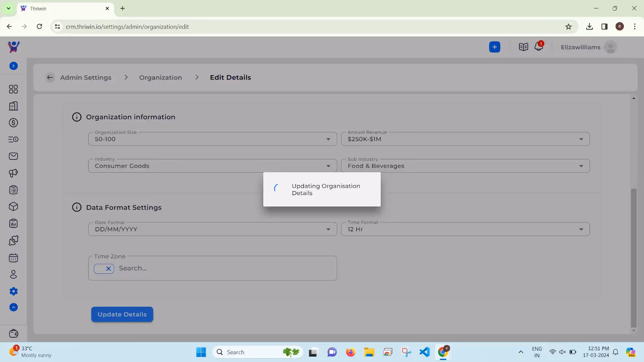Click the taskbar Search box
The height and width of the screenshot is (362, 644).
[x=258, y=352]
